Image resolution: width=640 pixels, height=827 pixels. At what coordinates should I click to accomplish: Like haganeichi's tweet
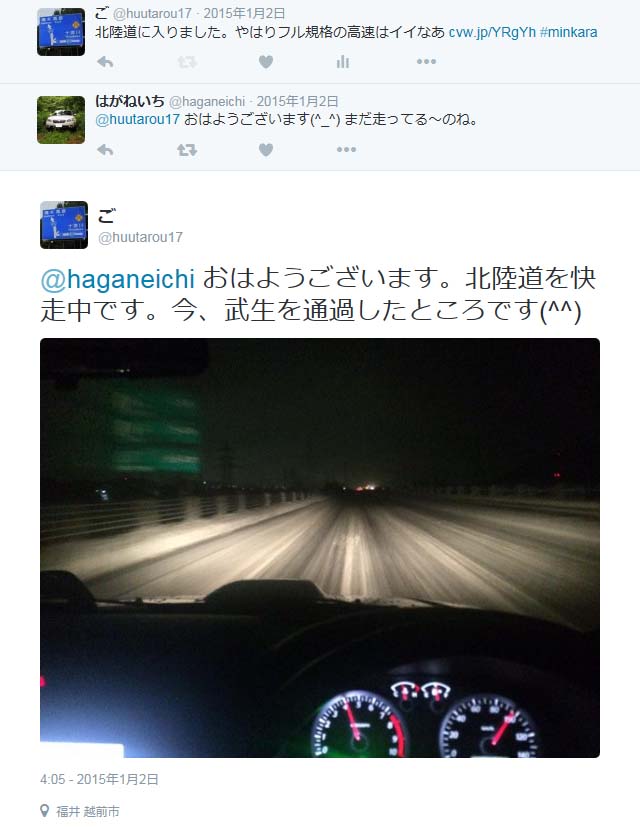[266, 150]
